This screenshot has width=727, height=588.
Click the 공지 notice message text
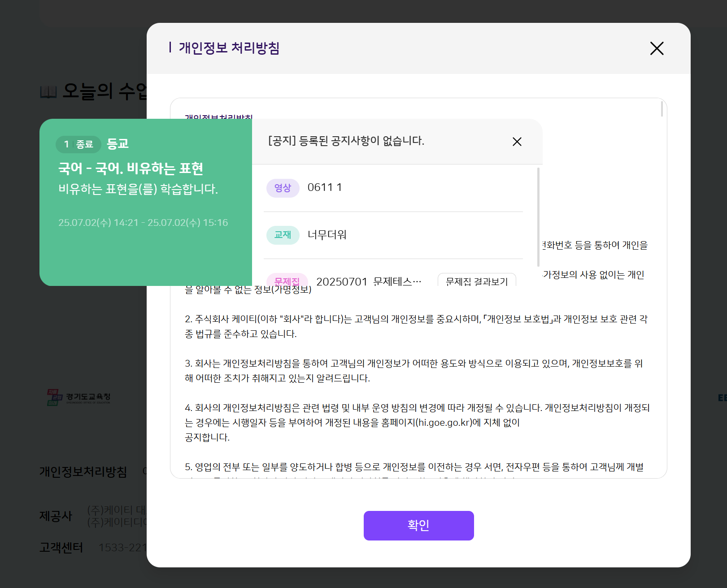pos(346,141)
